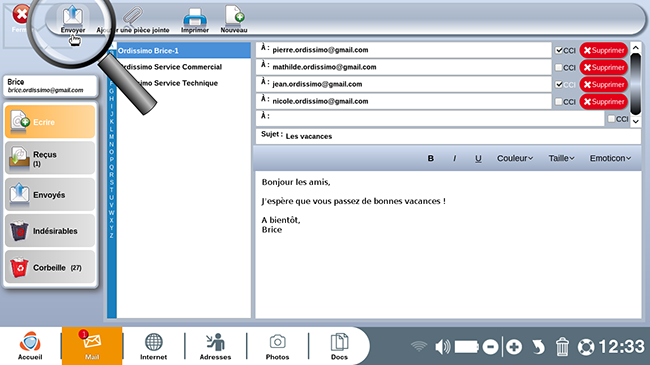Remove recipient pierre.ordissimo@gmail.com with Supprimer
The width and height of the screenshot is (650, 365).
(604, 50)
